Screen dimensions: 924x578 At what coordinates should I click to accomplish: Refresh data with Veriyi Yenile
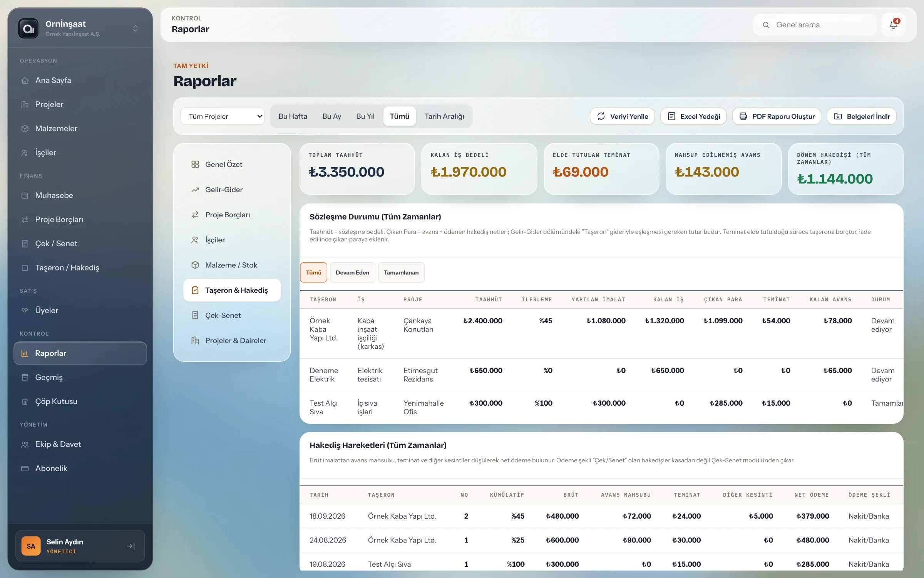coord(622,116)
